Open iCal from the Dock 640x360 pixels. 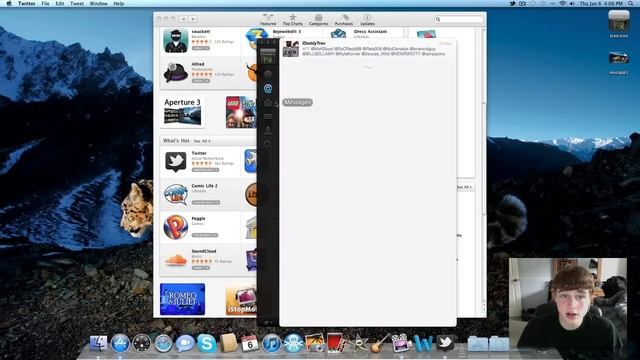[250, 343]
